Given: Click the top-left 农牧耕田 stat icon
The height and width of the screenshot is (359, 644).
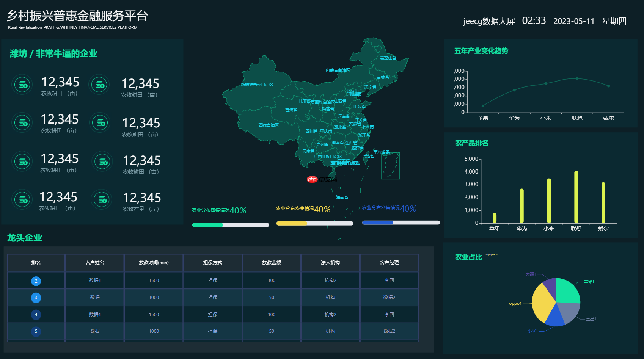Looking at the screenshot, I should [x=22, y=85].
